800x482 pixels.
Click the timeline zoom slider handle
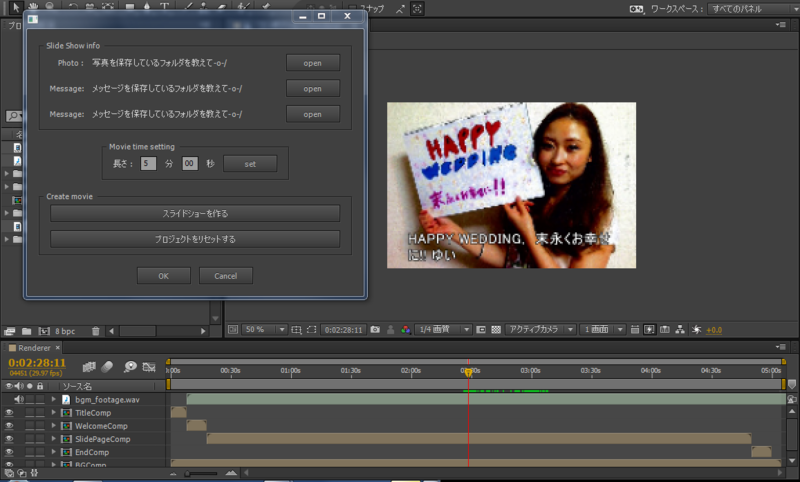(x=187, y=473)
